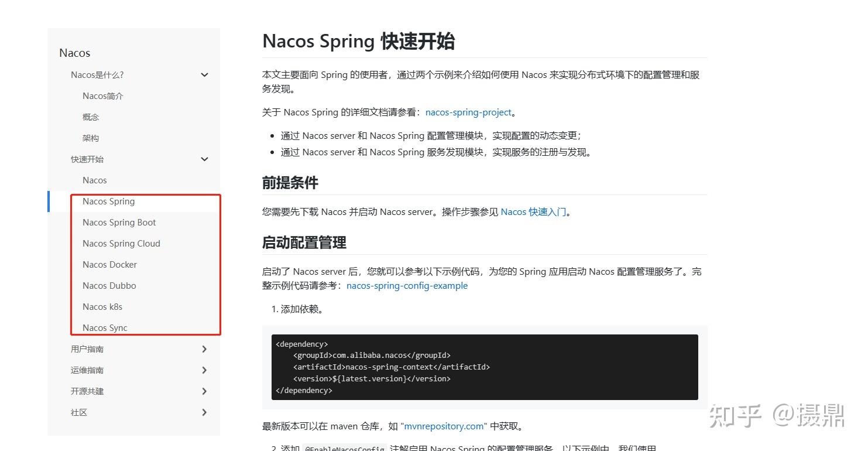The width and height of the screenshot is (868, 451).
Task: Select "Nacos k8s" in the sidebar
Action: pos(102,306)
